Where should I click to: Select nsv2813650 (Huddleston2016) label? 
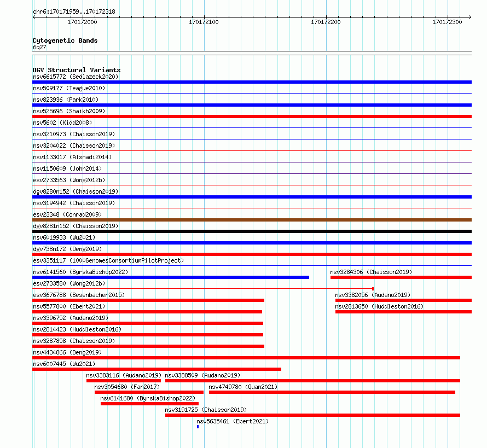(379, 306)
